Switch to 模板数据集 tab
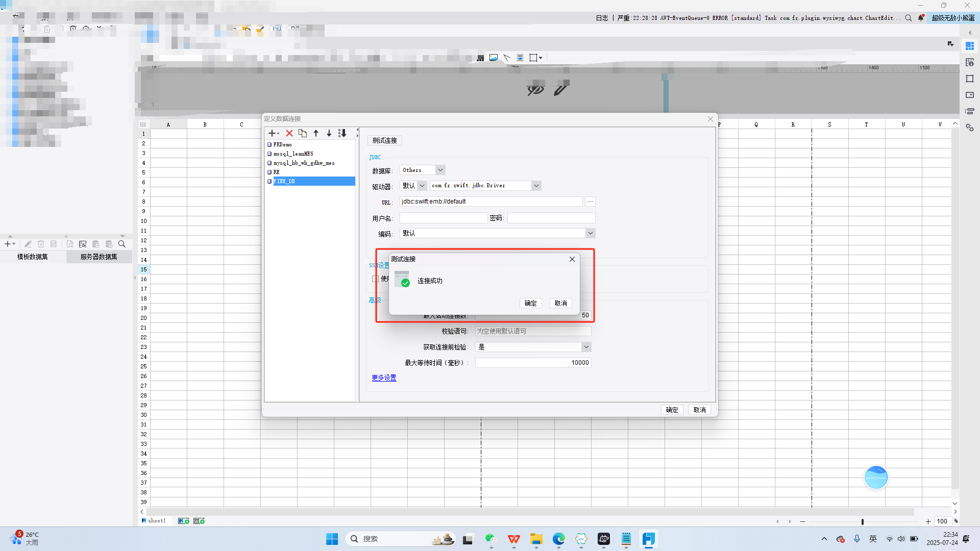The width and height of the screenshot is (980, 551). click(33, 257)
